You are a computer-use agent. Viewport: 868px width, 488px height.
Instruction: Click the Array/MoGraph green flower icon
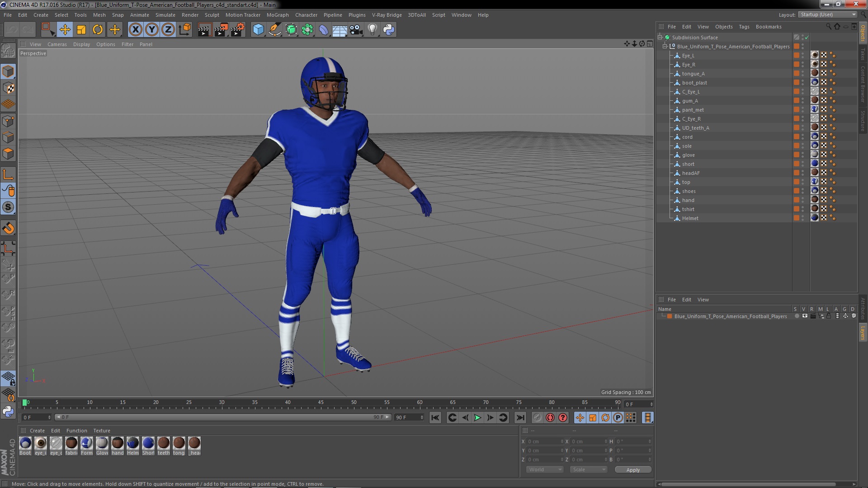click(x=307, y=30)
